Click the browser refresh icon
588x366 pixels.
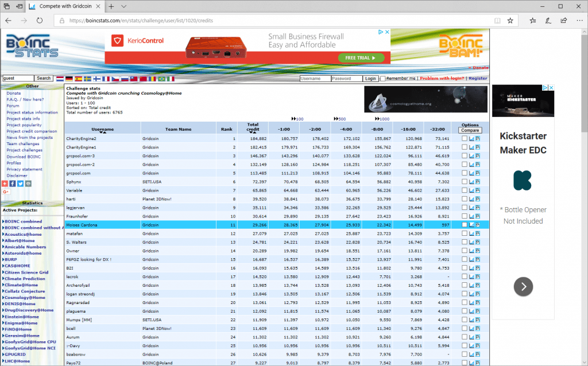coord(40,20)
